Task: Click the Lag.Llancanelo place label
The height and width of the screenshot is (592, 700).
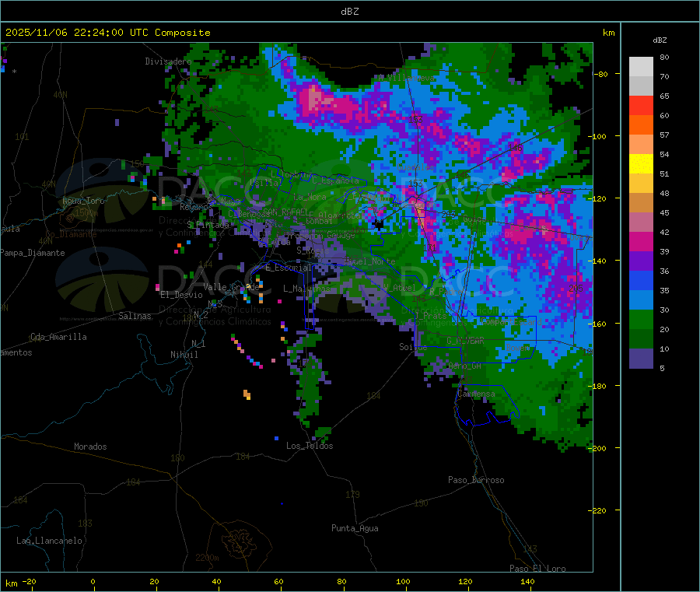Action: [x=49, y=541]
